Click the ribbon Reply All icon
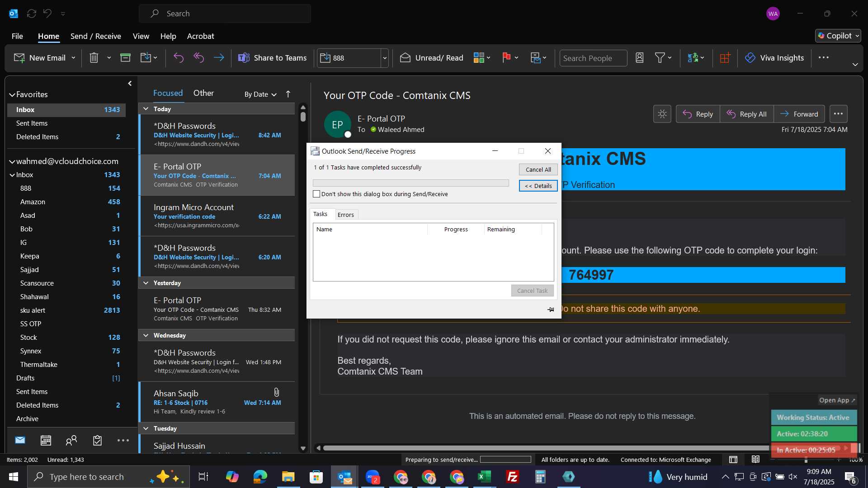This screenshot has width=868, height=488. [x=199, y=58]
